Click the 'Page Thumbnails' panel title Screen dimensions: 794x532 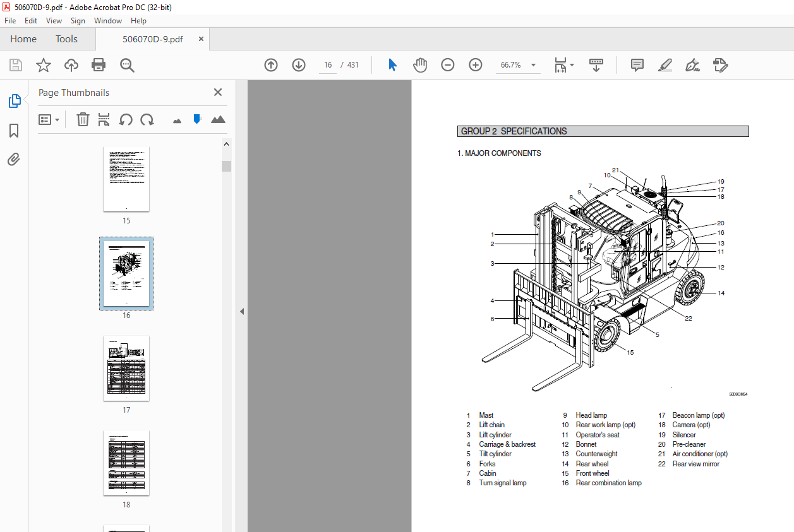74,93
